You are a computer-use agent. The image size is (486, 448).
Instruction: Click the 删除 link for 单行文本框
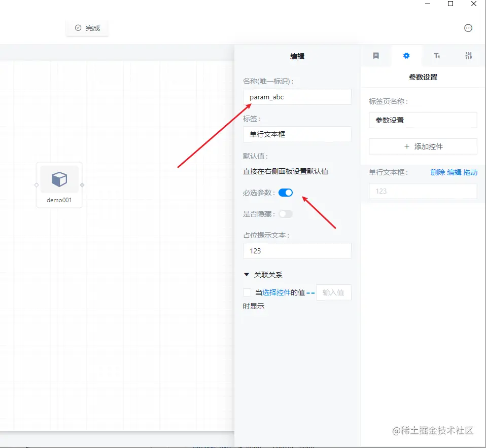tap(438, 172)
